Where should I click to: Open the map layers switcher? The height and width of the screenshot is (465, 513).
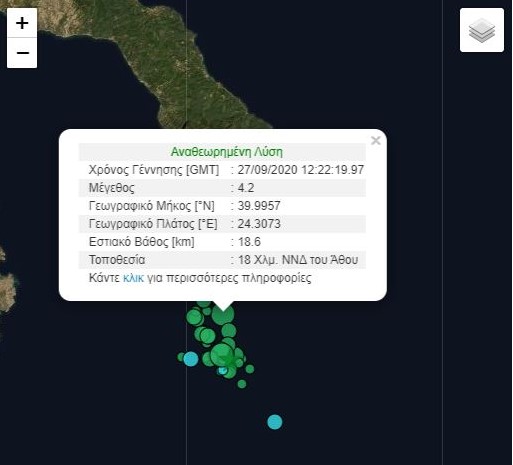[482, 30]
